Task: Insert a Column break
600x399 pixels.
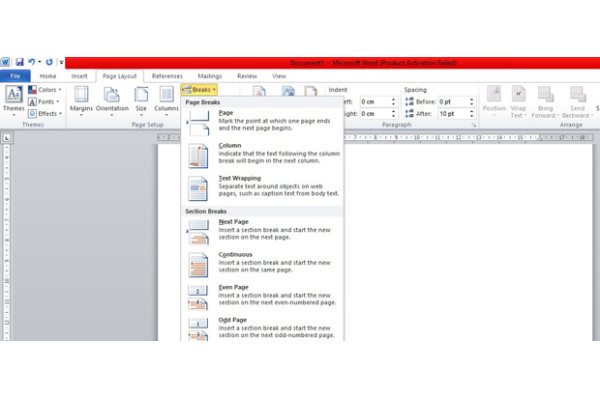Action: click(x=262, y=155)
